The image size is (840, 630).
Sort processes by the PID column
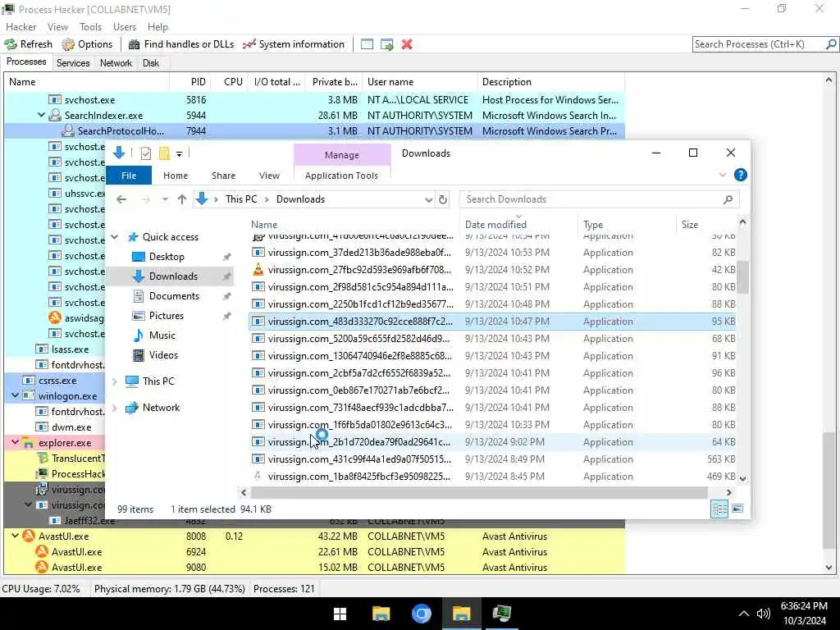click(x=190, y=82)
